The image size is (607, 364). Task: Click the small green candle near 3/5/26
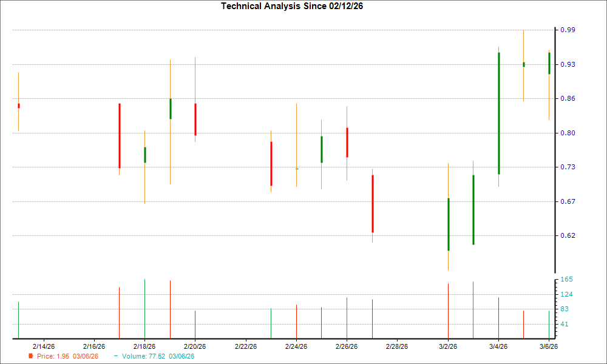(x=523, y=64)
